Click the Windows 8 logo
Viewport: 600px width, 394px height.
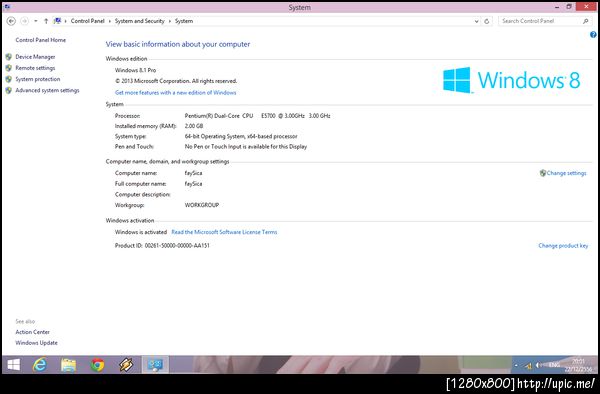coord(512,80)
